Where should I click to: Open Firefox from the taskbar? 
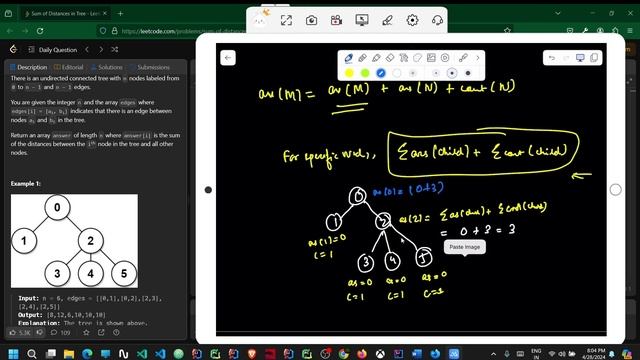click(x=361, y=353)
